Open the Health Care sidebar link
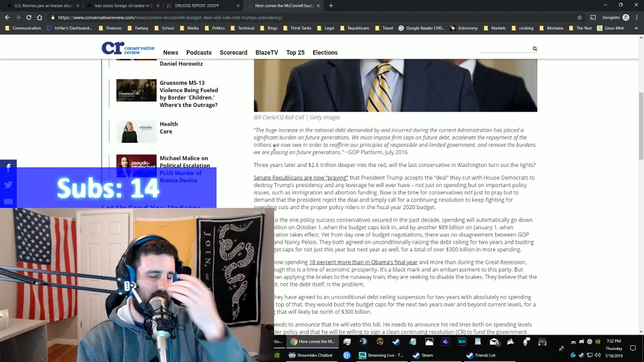 pos(169,128)
